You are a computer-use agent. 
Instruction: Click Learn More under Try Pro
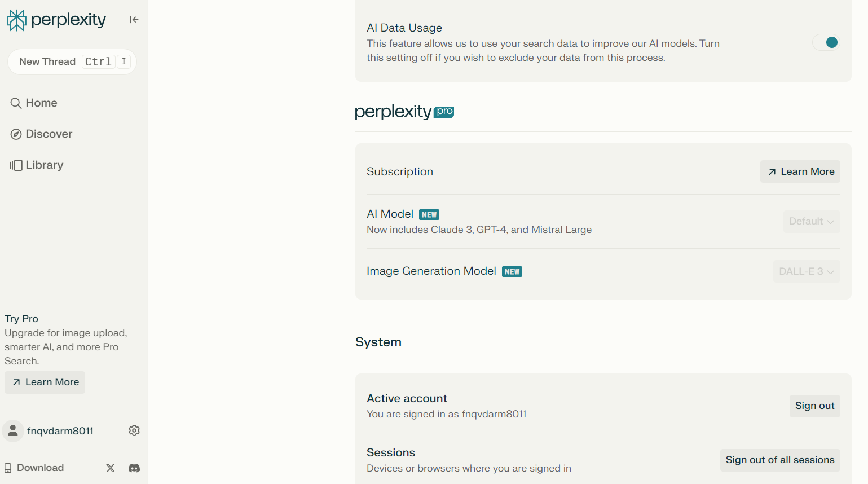(x=45, y=382)
